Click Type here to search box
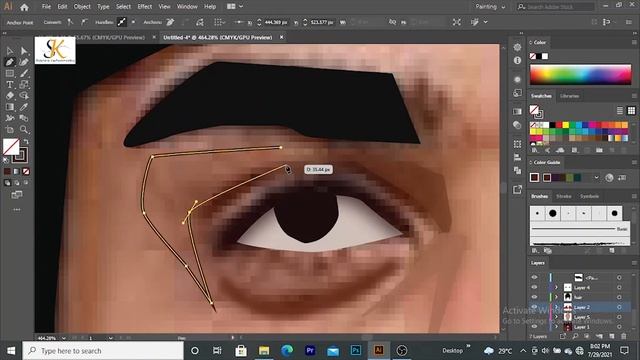640x360 pixels. 103,351
